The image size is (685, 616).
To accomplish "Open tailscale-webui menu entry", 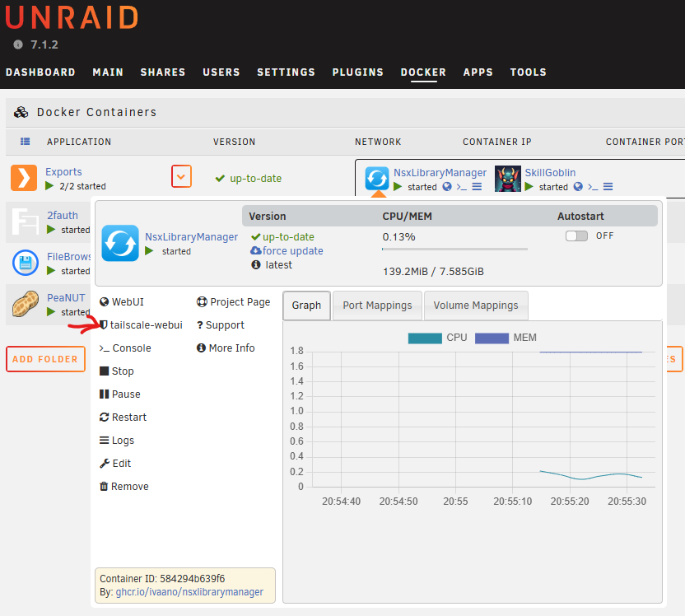I will click(141, 325).
